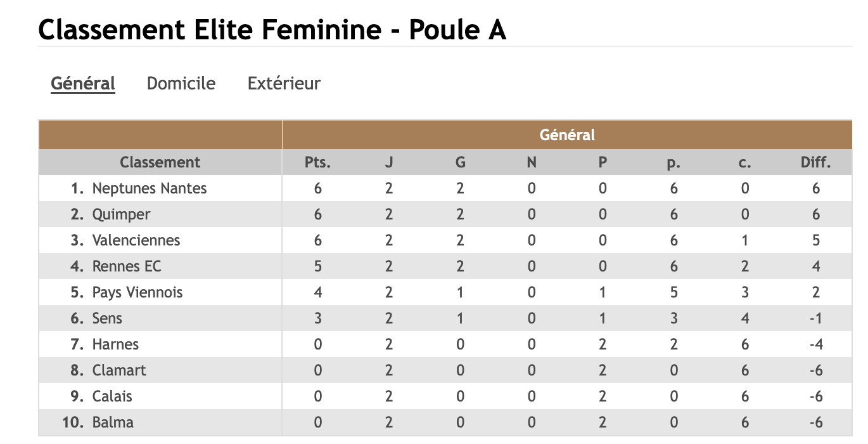This screenshot has height=444, width=868.
Task: Select the Rennes EC team
Action: coord(127,266)
